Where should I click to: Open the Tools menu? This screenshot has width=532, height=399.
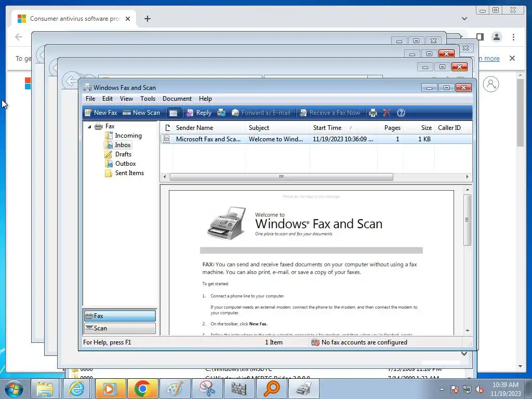tap(148, 99)
